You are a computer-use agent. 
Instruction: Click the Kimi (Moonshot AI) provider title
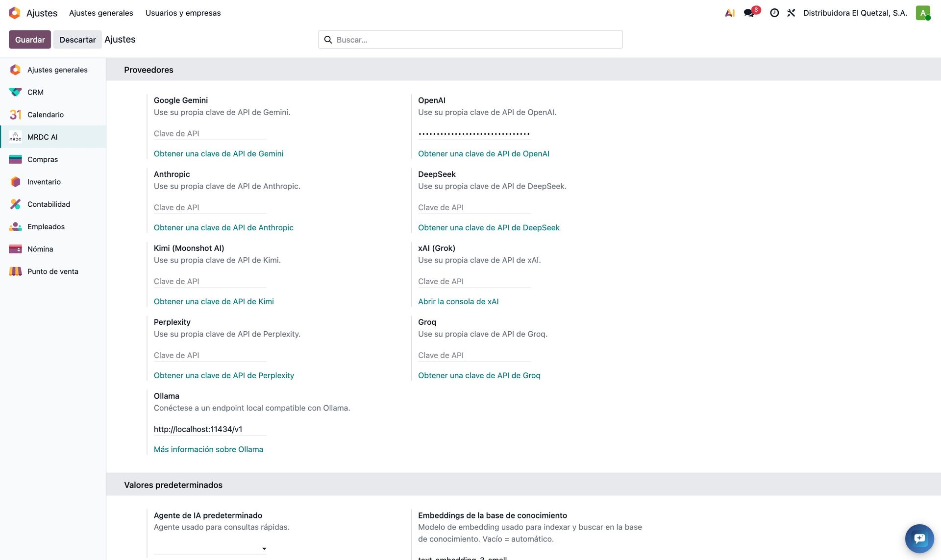click(189, 248)
